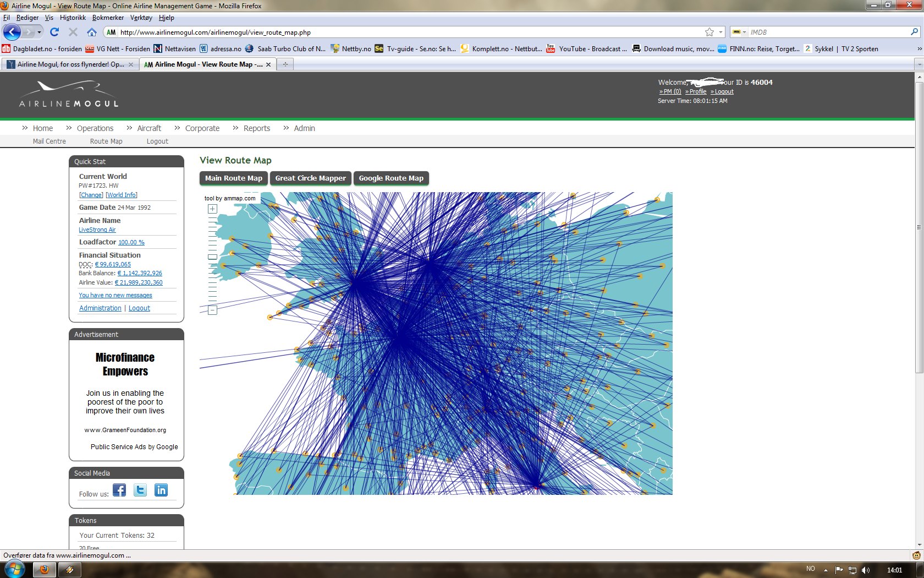The height and width of the screenshot is (578, 924).
Task: Click the Loadfactor 100.00 % link
Action: click(131, 242)
